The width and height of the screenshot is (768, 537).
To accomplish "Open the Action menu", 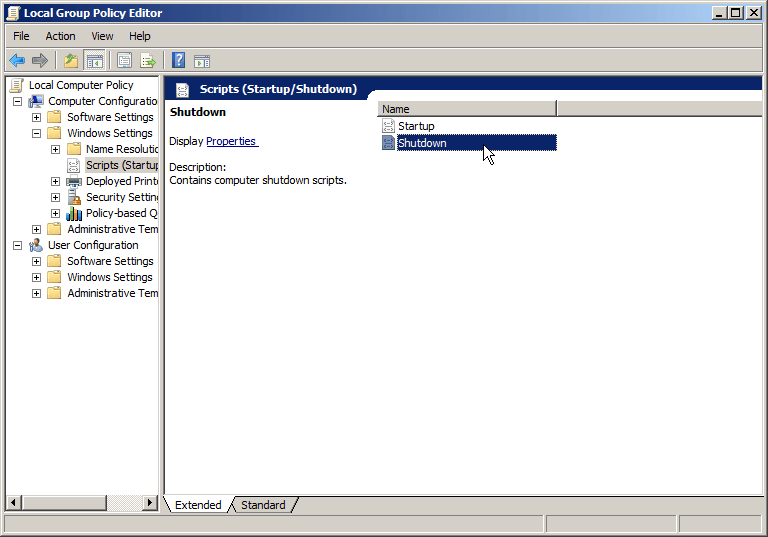I will [x=60, y=36].
